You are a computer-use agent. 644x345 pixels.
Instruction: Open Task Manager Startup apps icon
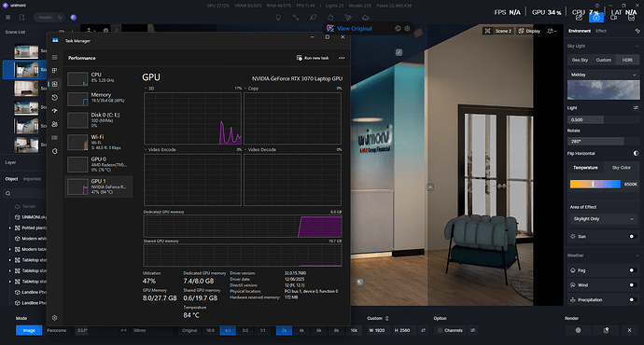55,111
